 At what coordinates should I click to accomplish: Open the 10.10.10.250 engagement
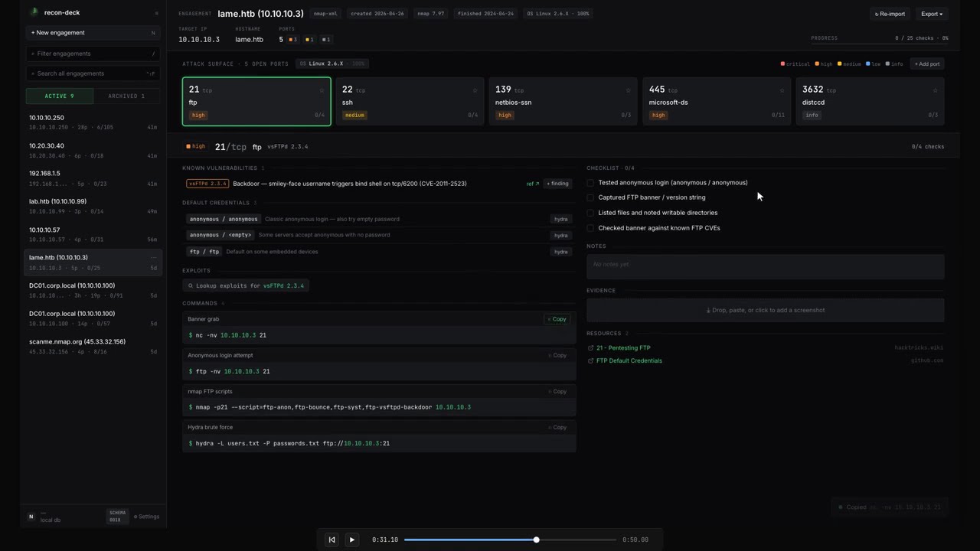pyautogui.click(x=93, y=122)
